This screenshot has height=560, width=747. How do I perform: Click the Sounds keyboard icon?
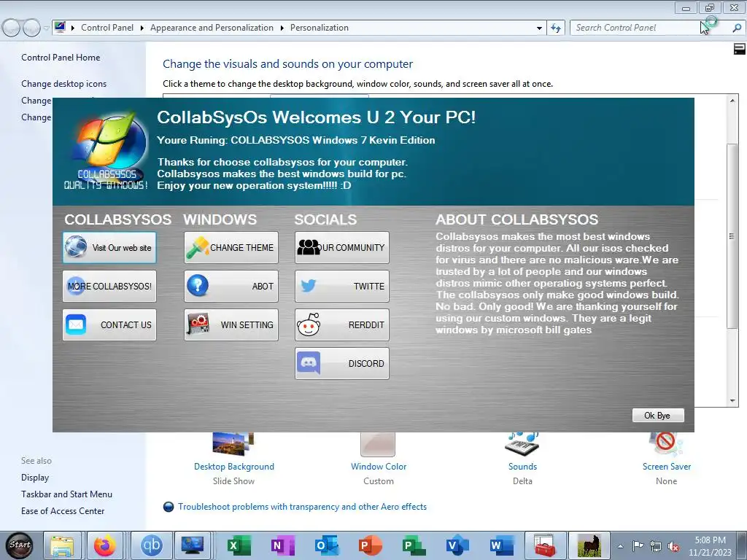coord(522,444)
